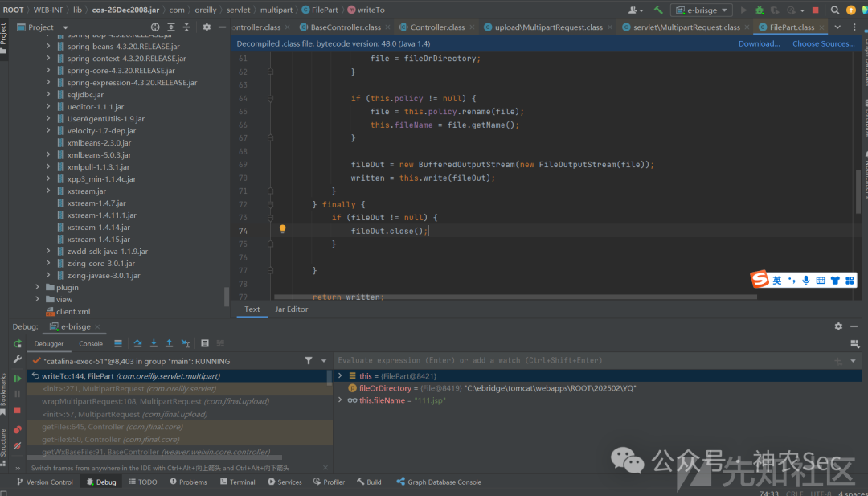Open the Services tool window
Viewport: 868px width, 496px height.
tap(284, 482)
